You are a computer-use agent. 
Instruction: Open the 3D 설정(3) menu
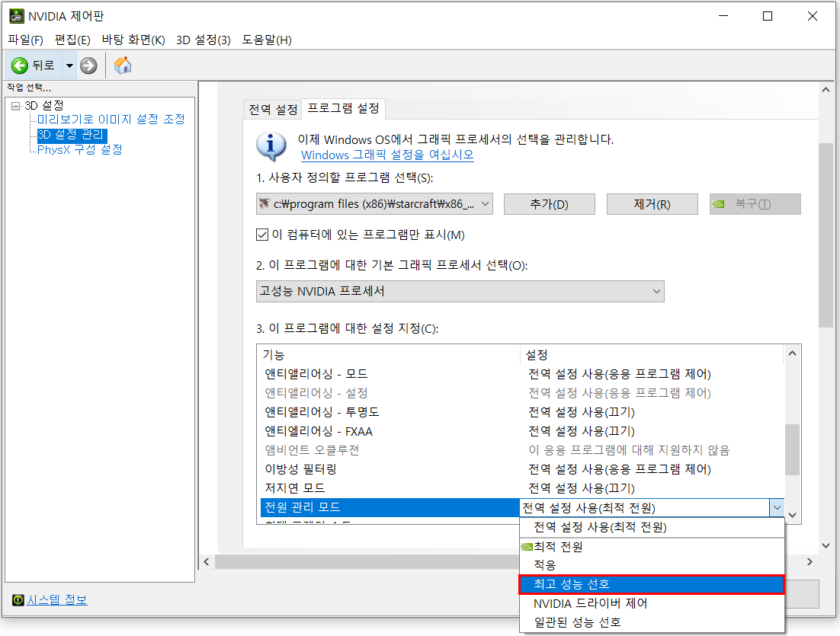[x=204, y=40]
